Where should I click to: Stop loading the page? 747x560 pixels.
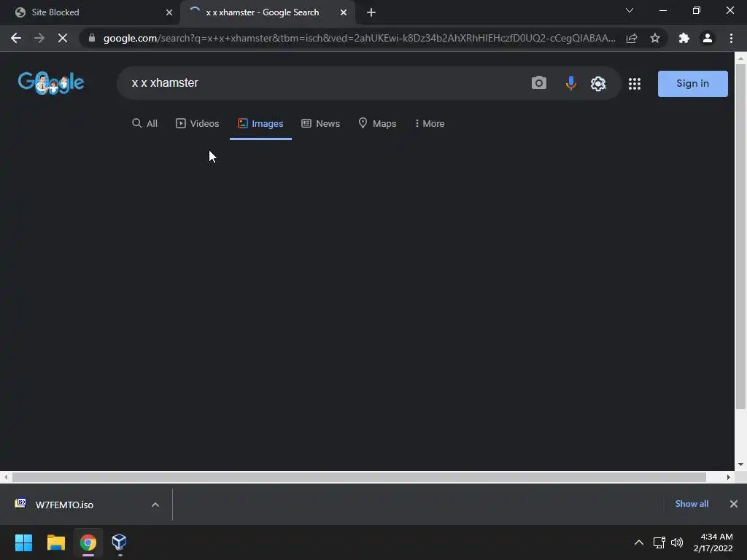click(x=63, y=38)
